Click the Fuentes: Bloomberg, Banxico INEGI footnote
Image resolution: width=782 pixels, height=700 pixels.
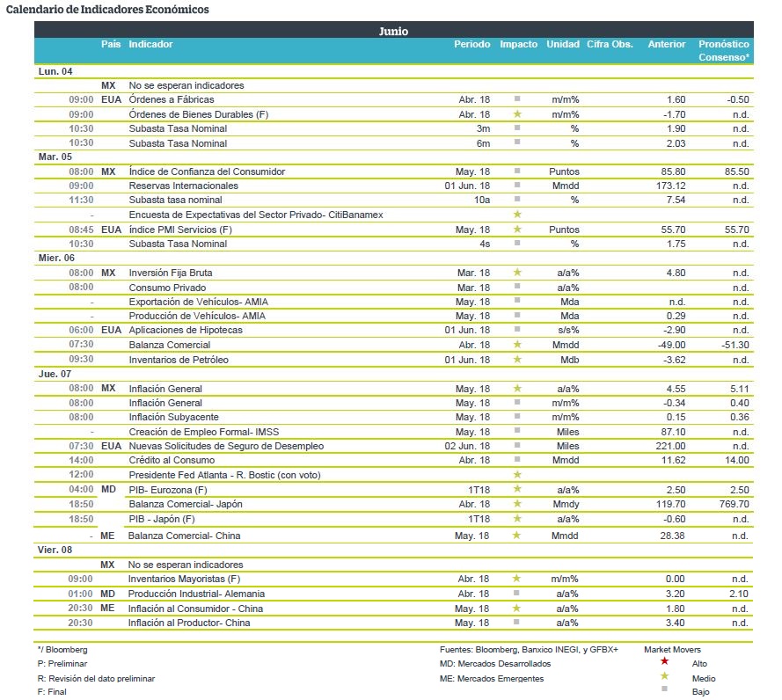pos(529,649)
